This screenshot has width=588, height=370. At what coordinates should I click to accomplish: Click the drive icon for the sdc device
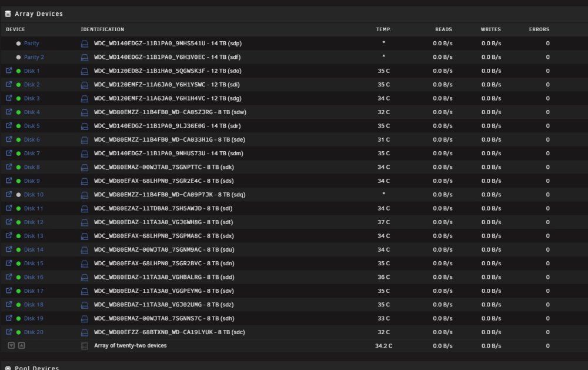(x=85, y=332)
